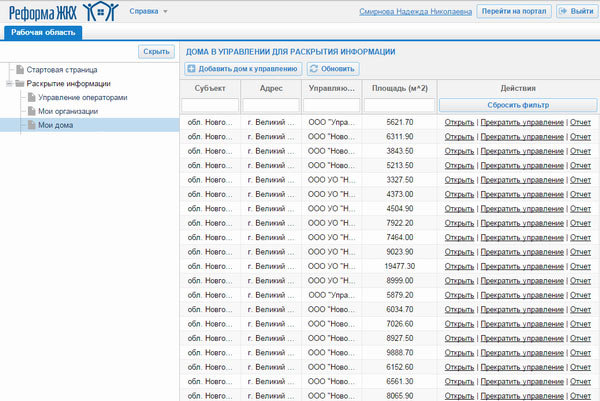This screenshot has height=401, width=600.
Task: Click the plus icon on Добавить дом к управлению
Action: click(192, 69)
